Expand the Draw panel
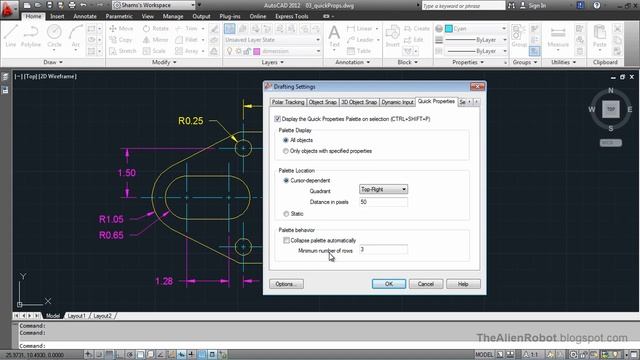640x360 pixels. point(53,62)
